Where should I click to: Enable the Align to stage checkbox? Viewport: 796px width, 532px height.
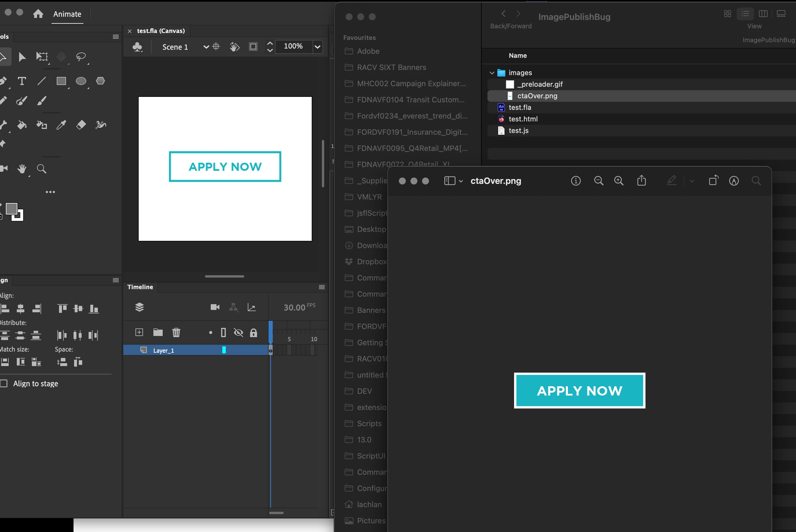coord(4,383)
